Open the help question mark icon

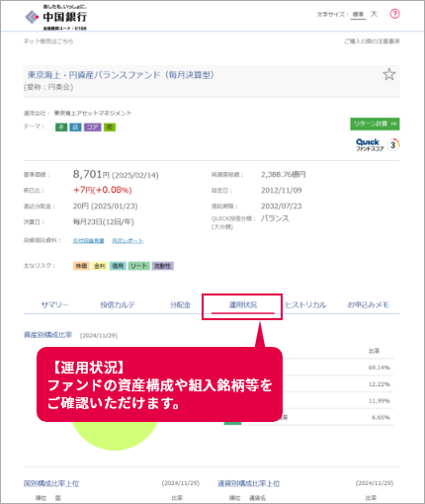pyautogui.click(x=394, y=14)
